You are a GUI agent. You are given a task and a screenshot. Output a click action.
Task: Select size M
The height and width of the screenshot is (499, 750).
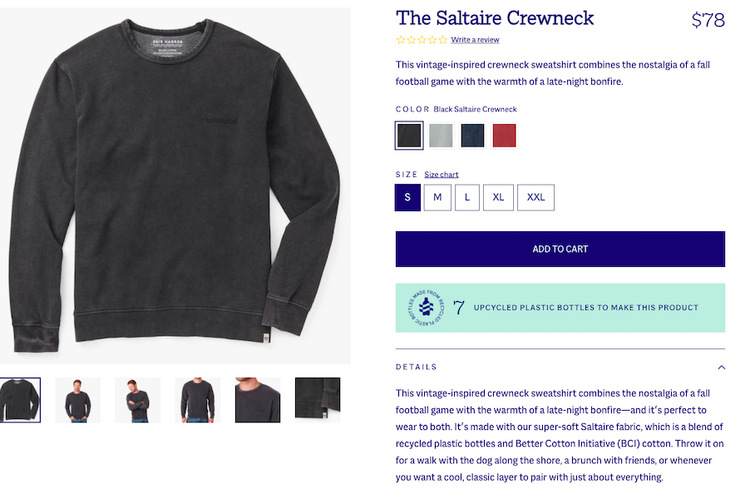click(x=437, y=197)
